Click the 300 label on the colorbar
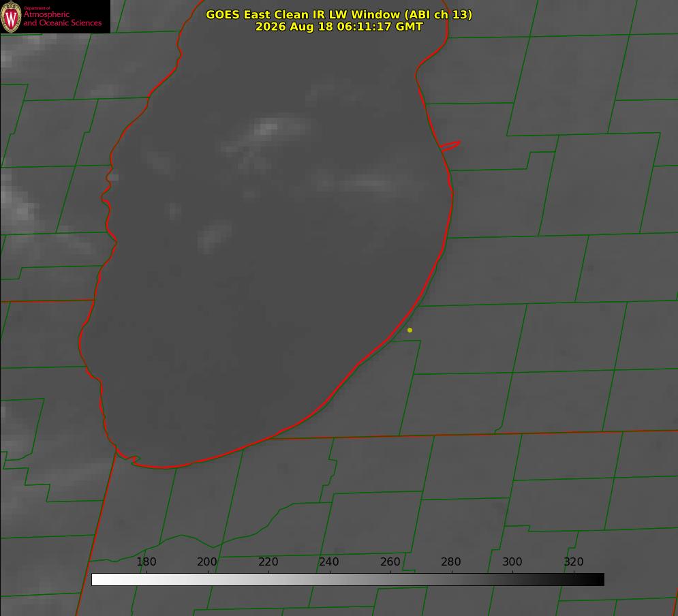678x616 pixels. pyautogui.click(x=512, y=561)
